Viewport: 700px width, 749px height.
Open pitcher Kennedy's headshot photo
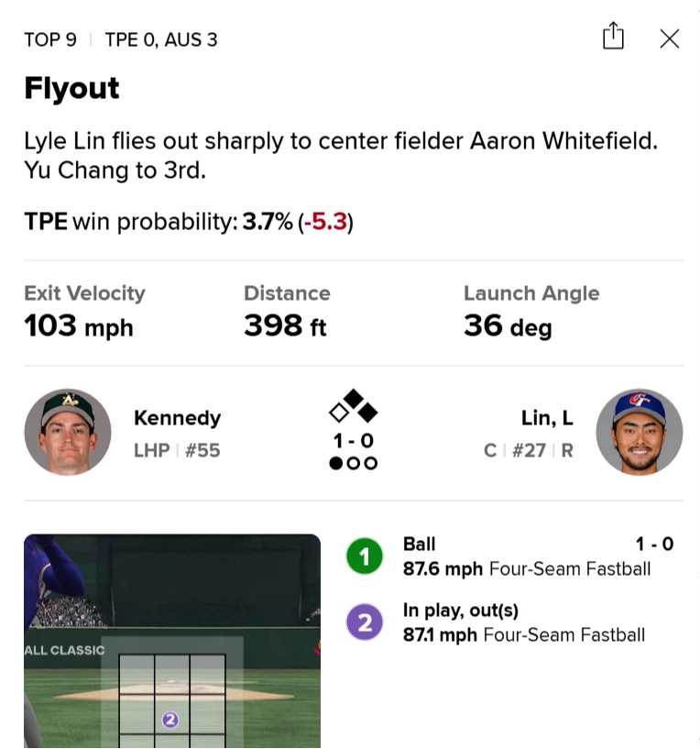point(68,432)
